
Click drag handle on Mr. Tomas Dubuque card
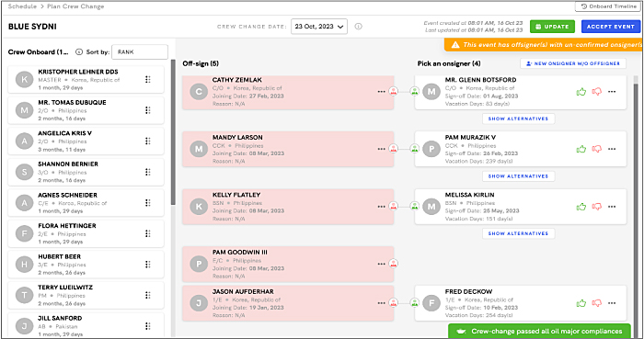coord(148,110)
